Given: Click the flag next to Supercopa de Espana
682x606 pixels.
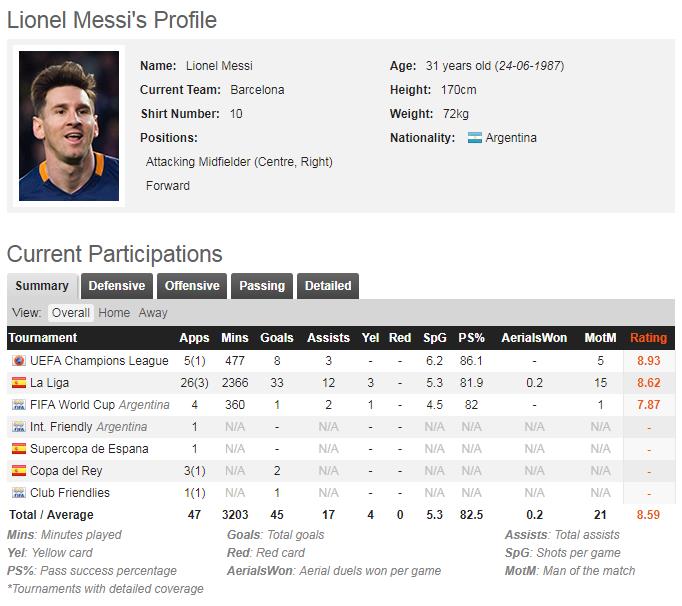Looking at the screenshot, I should tap(18, 449).
